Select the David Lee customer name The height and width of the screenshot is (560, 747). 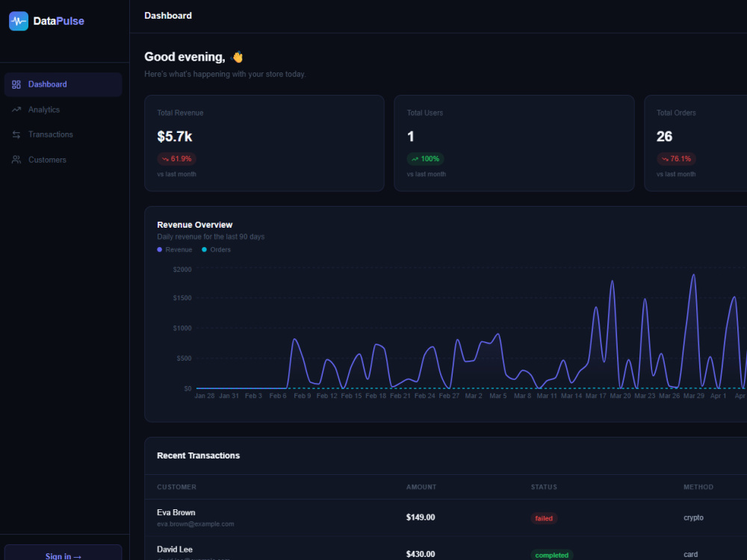174,550
